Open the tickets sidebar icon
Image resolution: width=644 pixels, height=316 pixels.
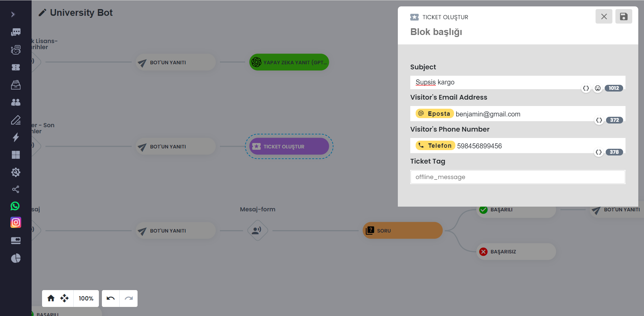(16, 67)
